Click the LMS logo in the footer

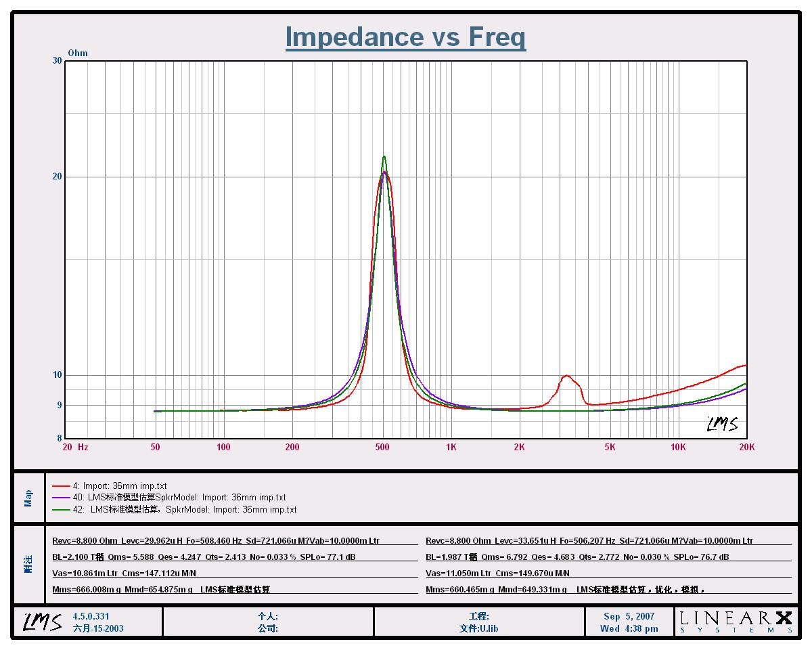click(41, 622)
